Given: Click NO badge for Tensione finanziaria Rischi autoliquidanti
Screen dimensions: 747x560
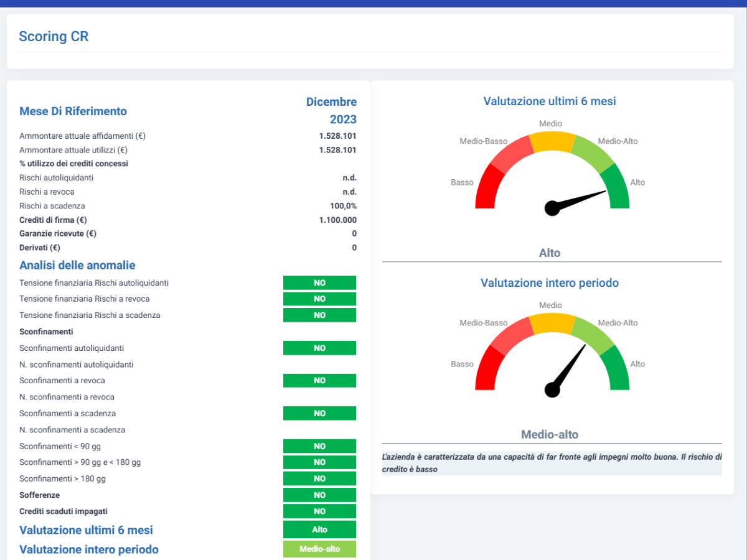Looking at the screenshot, I should point(319,282).
